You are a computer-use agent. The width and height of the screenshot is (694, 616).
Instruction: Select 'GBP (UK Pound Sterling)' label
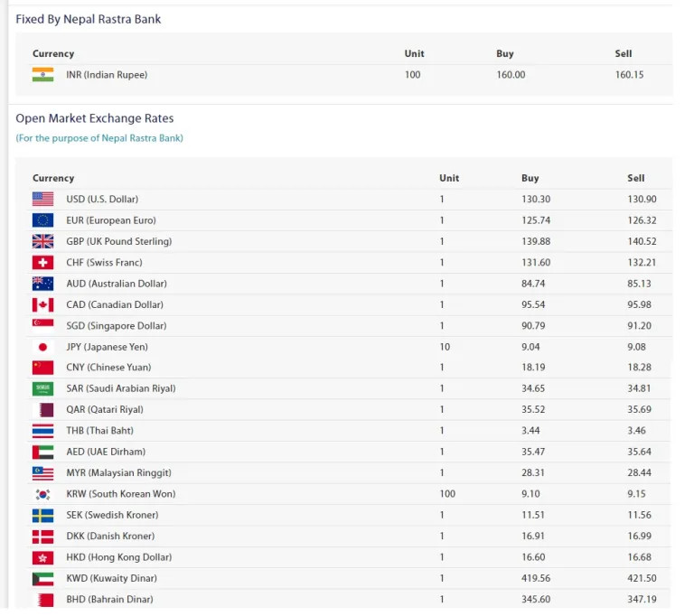click(x=119, y=242)
